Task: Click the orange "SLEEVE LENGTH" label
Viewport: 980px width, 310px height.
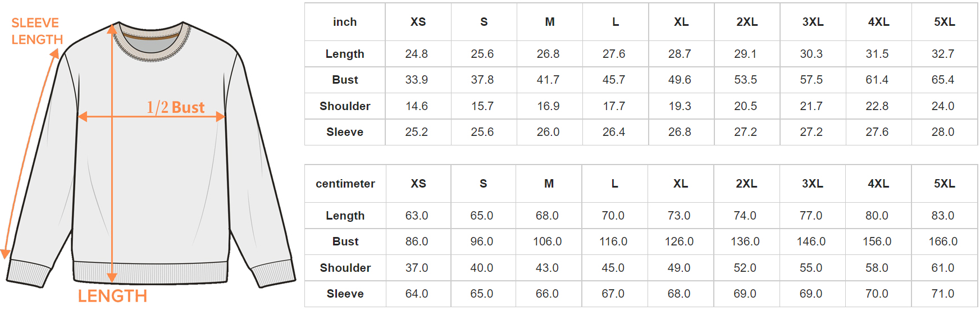Action: pyautogui.click(x=37, y=31)
